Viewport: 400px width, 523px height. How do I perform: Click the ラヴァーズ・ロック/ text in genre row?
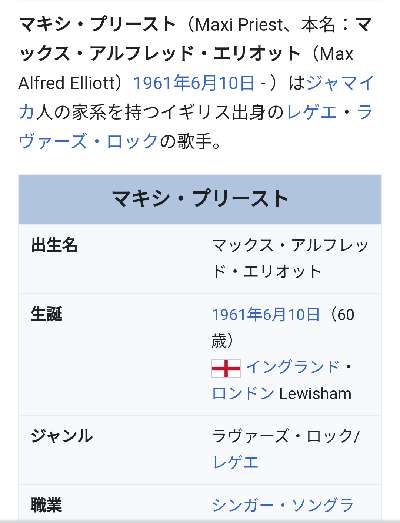click(x=286, y=436)
